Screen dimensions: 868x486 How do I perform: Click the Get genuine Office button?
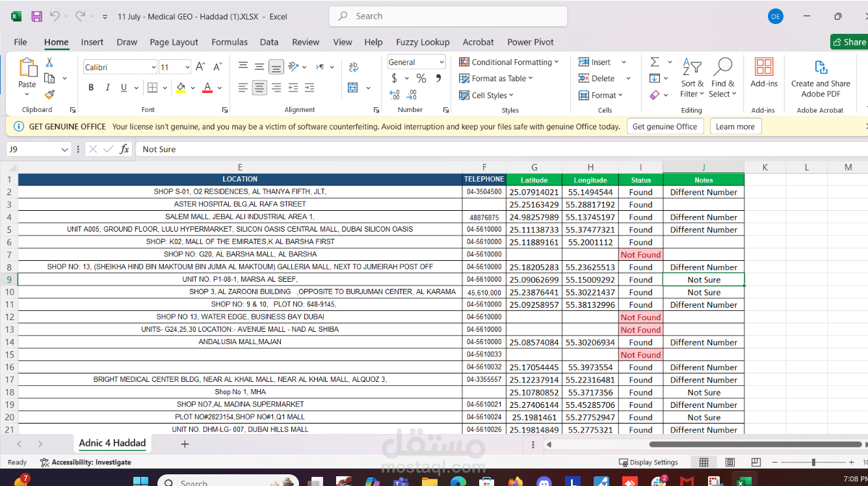click(x=665, y=127)
